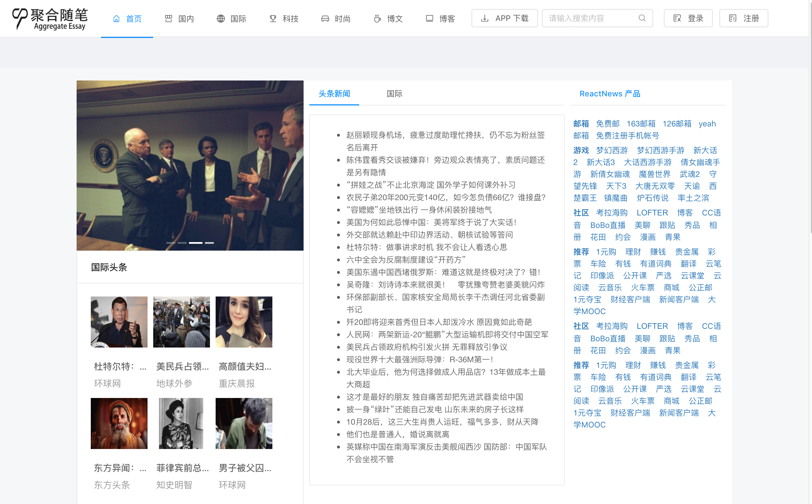Open the 登录 login button
This screenshot has height=504, width=812.
(687, 18)
